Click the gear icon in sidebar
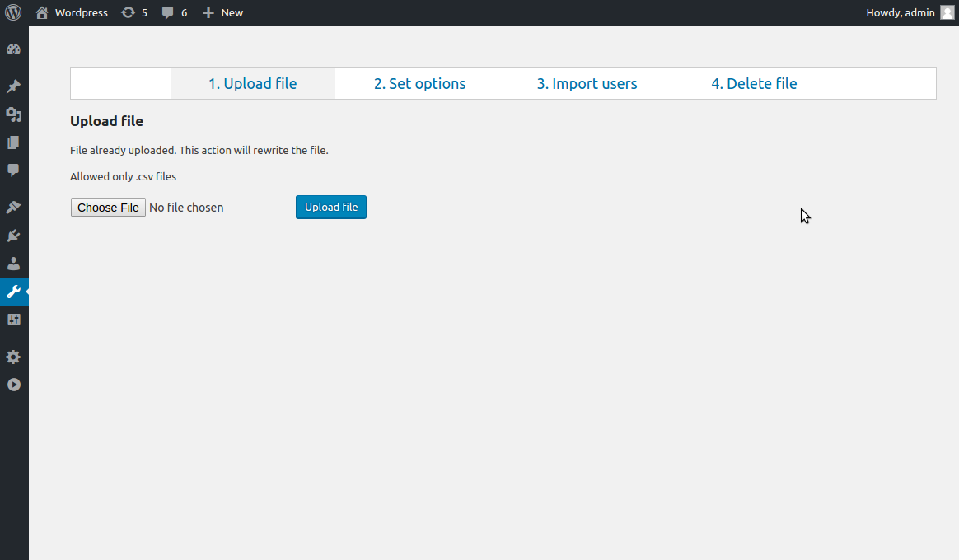This screenshot has height=560, width=959. (x=13, y=357)
